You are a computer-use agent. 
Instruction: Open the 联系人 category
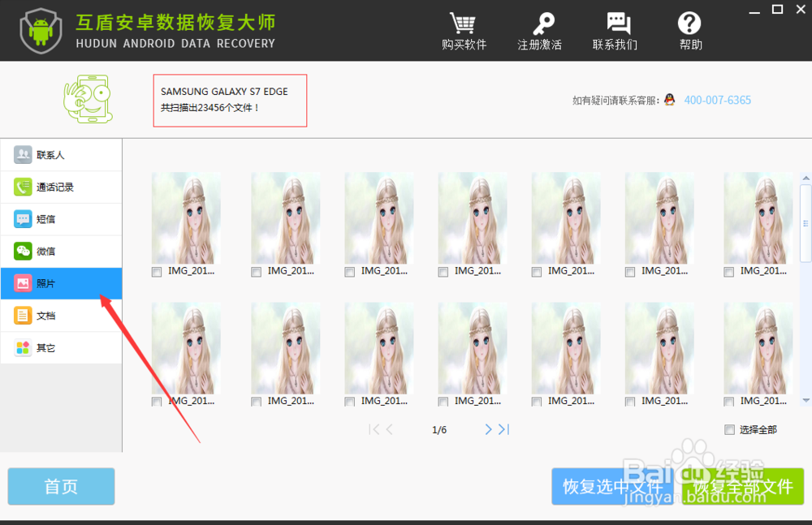coord(61,155)
